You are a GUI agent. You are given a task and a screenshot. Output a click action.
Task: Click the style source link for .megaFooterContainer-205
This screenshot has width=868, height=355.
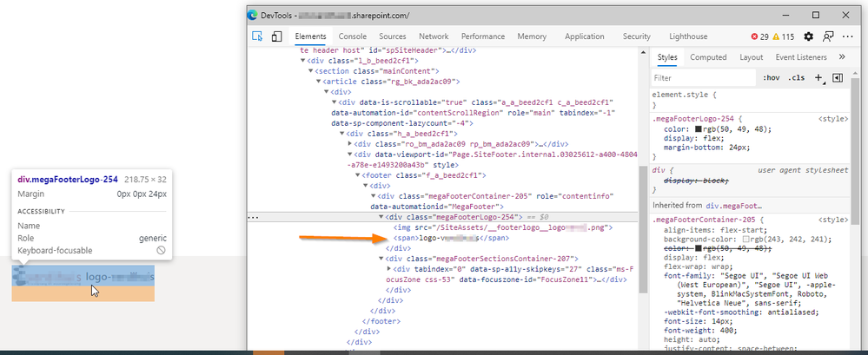pos(833,220)
